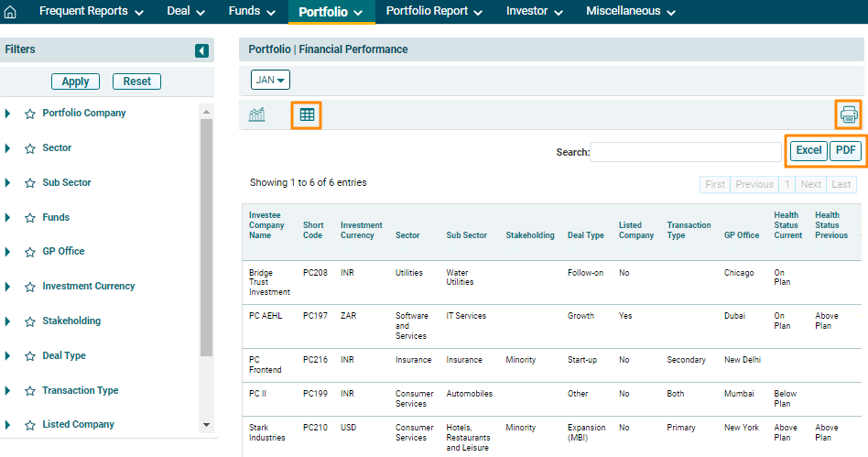Image resolution: width=868 pixels, height=457 pixels.
Task: Export table using Excel button
Action: (x=808, y=151)
